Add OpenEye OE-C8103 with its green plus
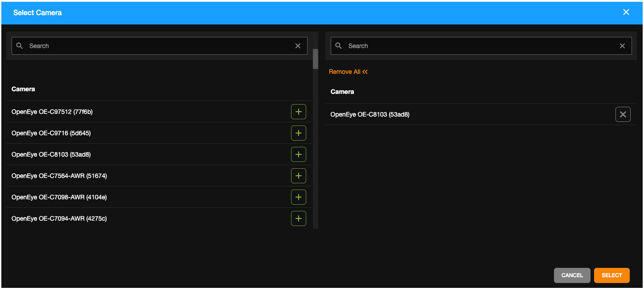The width and height of the screenshot is (644, 291). point(299,154)
